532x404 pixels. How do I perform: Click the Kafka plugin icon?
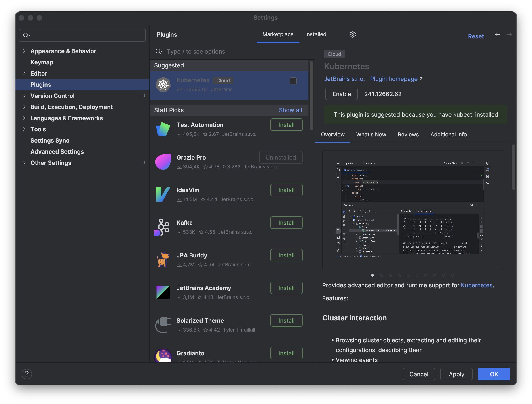(x=162, y=227)
